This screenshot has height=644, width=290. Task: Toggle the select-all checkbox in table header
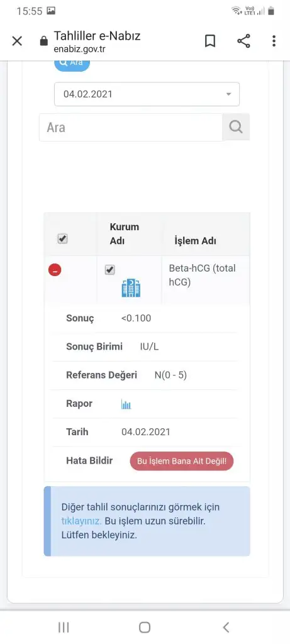(x=62, y=238)
